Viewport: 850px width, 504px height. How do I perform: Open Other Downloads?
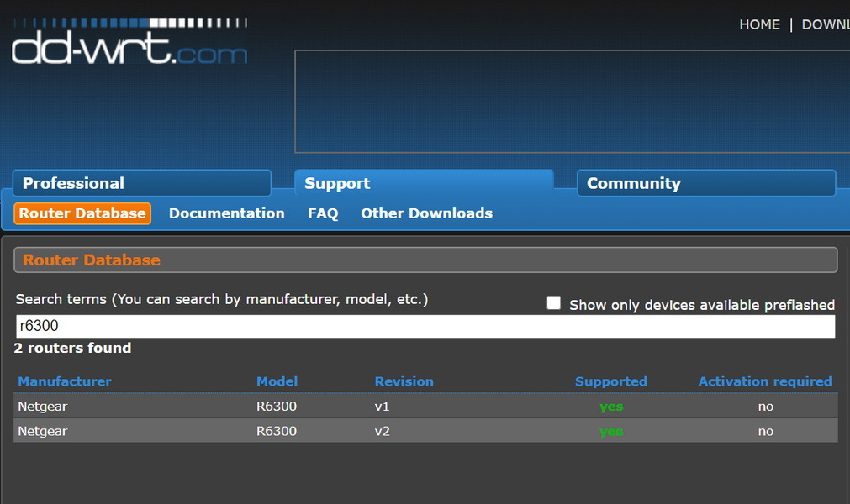coord(426,213)
